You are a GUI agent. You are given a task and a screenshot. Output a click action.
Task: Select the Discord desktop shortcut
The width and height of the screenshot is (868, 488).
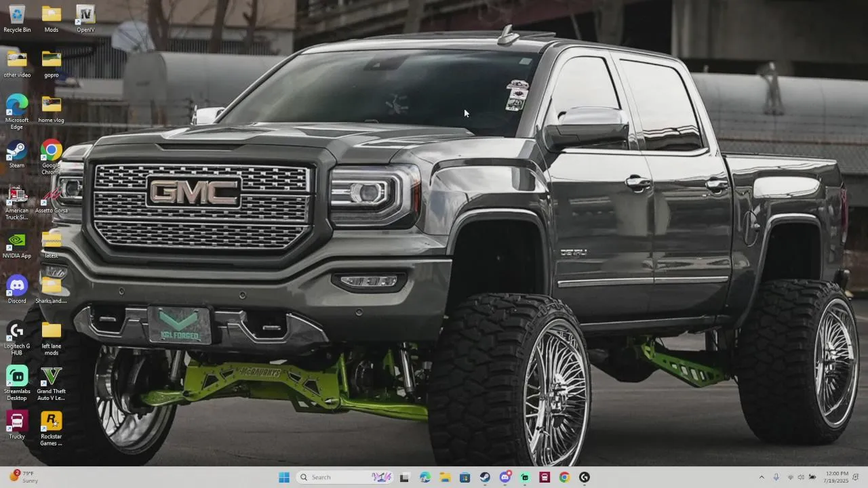17,289
